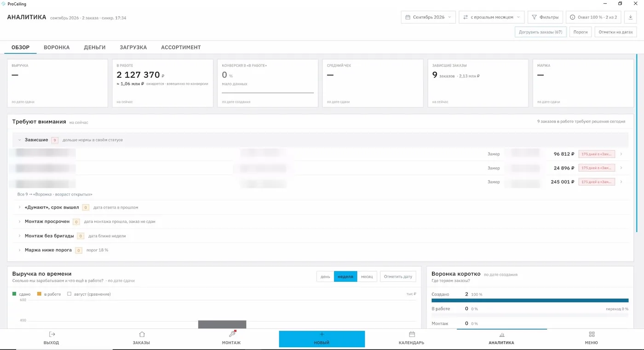The width and height of the screenshot is (644, 350).
Task: Switch to the Воронка tab
Action: [57, 47]
